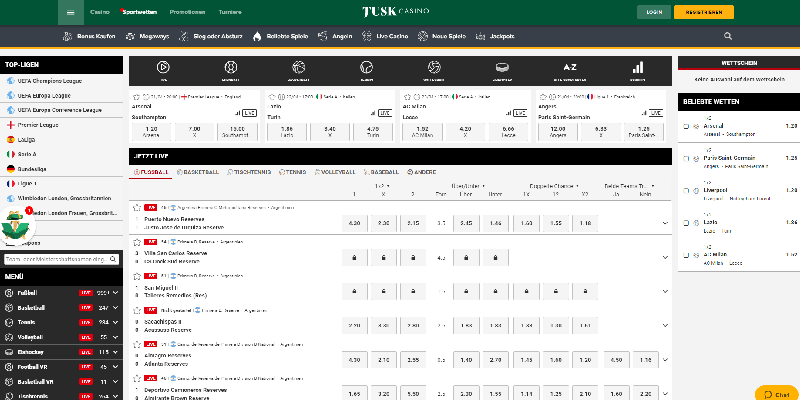800x400 pixels.
Task: Select the football icon in category bar
Action: tap(231, 67)
